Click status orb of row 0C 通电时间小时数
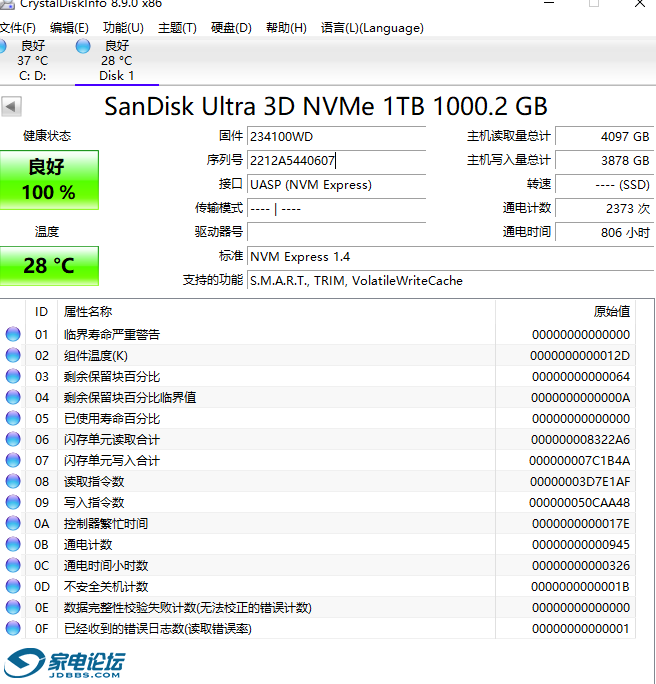656x684 pixels. coord(13,565)
